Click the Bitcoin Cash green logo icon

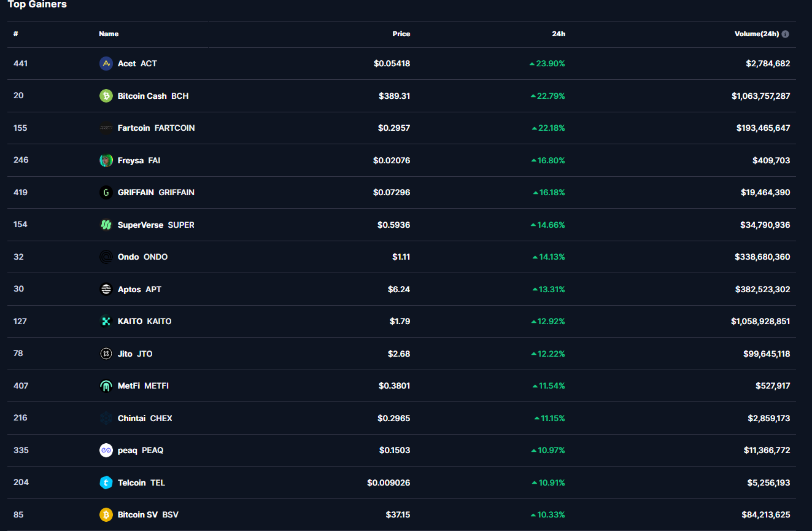[x=106, y=96]
